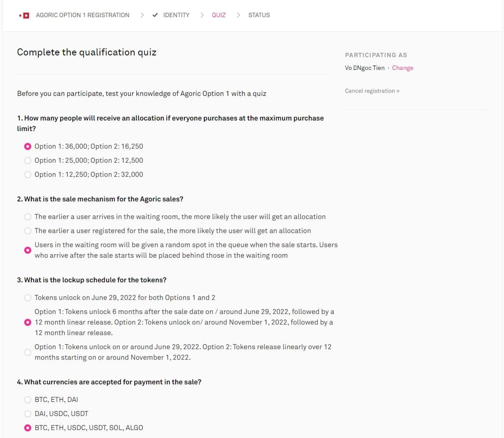Jump to the Status step
504x438 pixels.
[x=259, y=15]
